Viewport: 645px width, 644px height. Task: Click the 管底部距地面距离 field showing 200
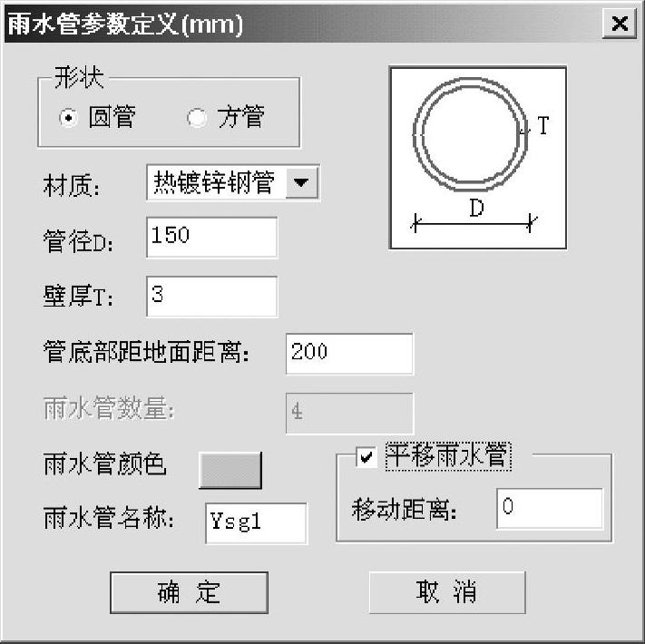pos(349,353)
